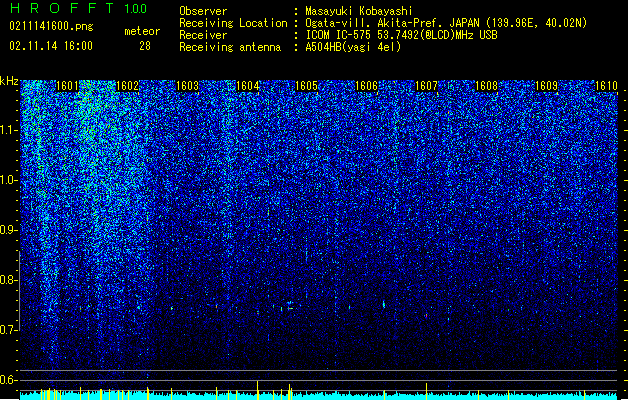Screen dimensions: 629x400
Task: Click the meteor label
Action: 142,31
